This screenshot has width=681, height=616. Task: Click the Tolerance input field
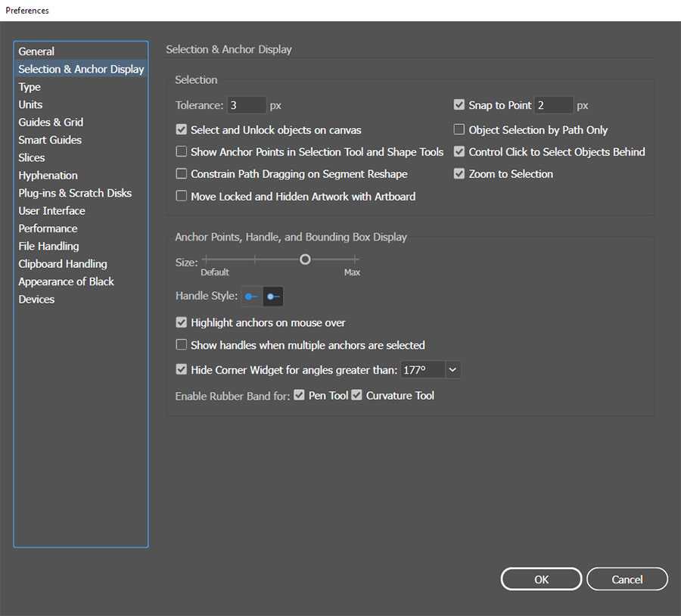247,105
